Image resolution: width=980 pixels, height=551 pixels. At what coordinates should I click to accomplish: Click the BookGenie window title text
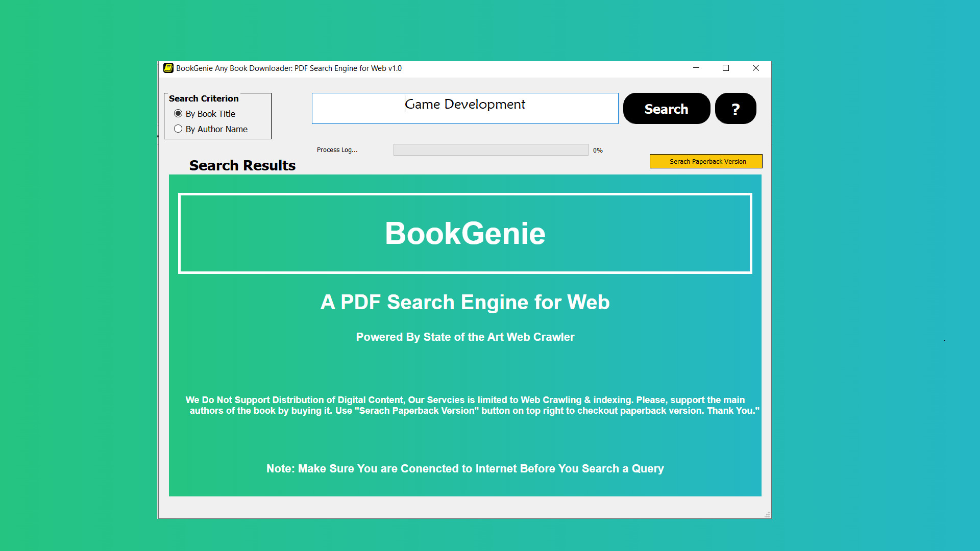[x=289, y=68]
